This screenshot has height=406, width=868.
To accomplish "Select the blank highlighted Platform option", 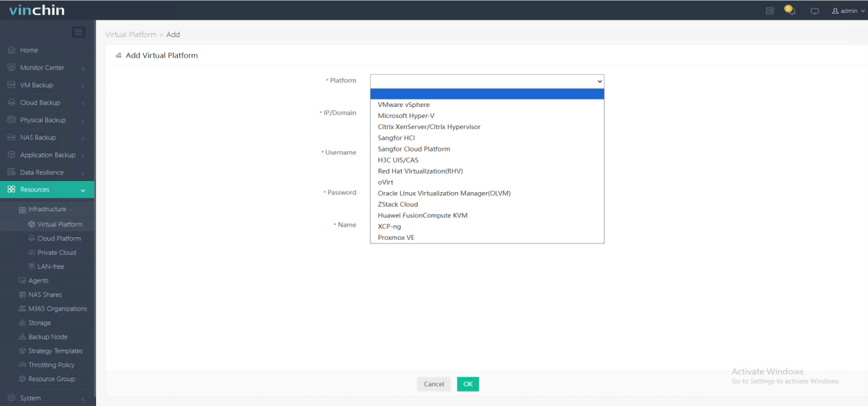I will coord(487,94).
